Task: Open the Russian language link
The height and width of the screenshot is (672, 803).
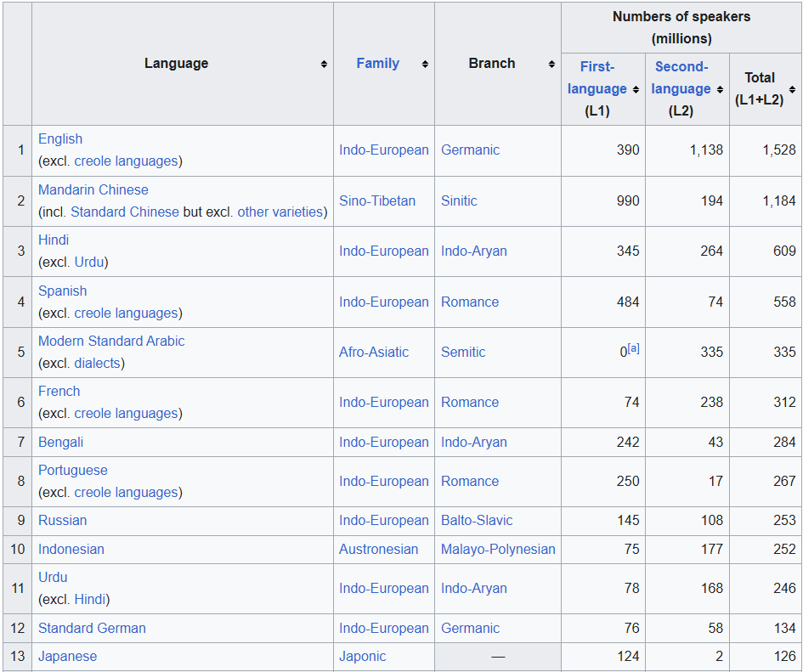Action: pyautogui.click(x=63, y=521)
